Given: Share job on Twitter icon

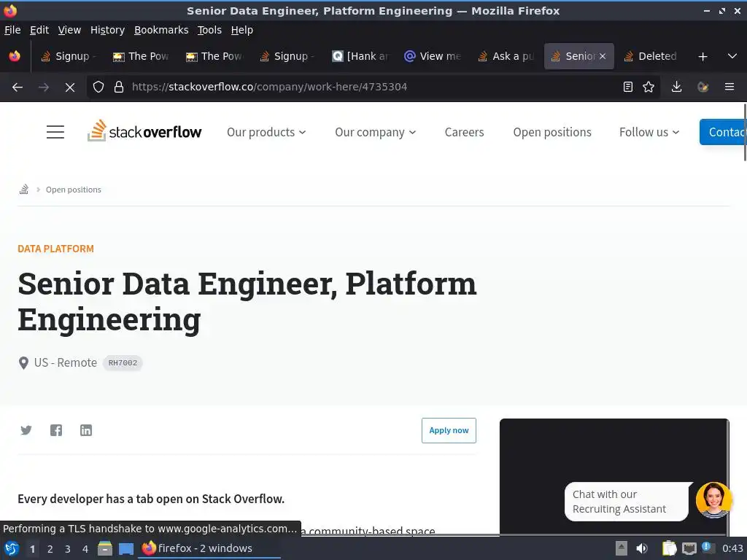Looking at the screenshot, I should [26, 430].
